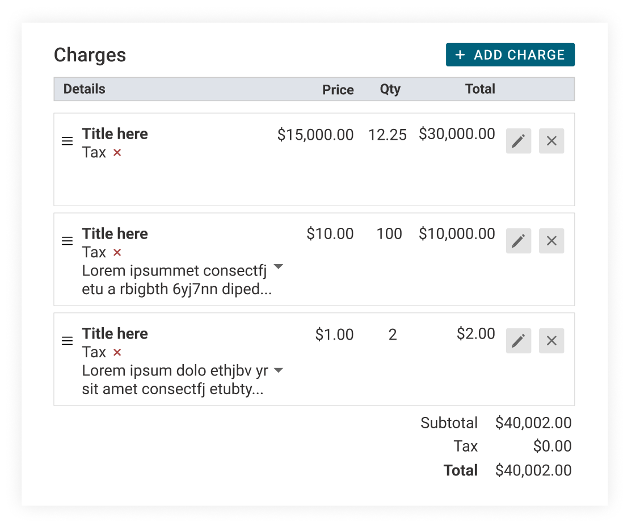Click the Qty column header
Viewport: 624px width, 526px height.
(x=390, y=89)
